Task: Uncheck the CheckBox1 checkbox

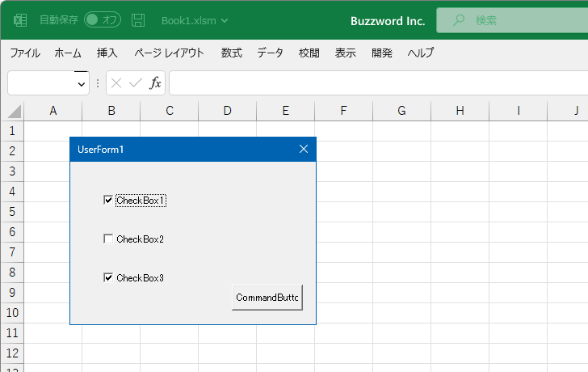Action: 108,200
